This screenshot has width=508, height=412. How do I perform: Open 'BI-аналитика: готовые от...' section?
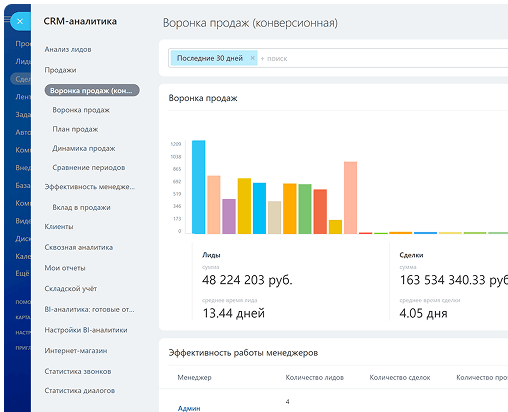coord(89,309)
